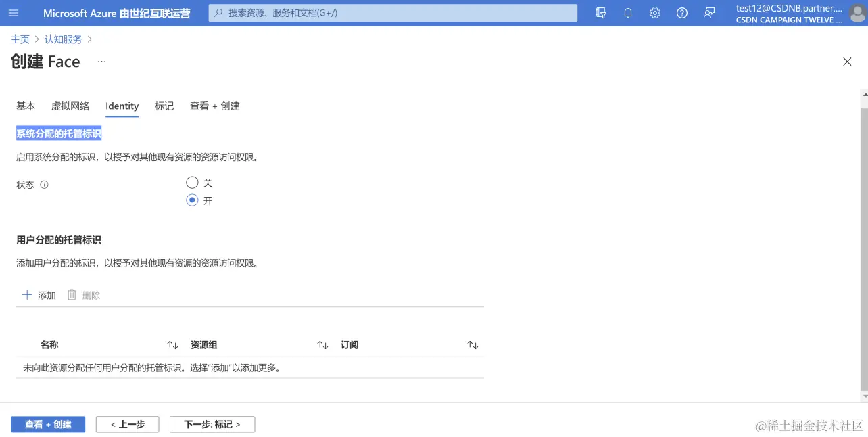Open the help question mark
868x437 pixels.
(682, 13)
